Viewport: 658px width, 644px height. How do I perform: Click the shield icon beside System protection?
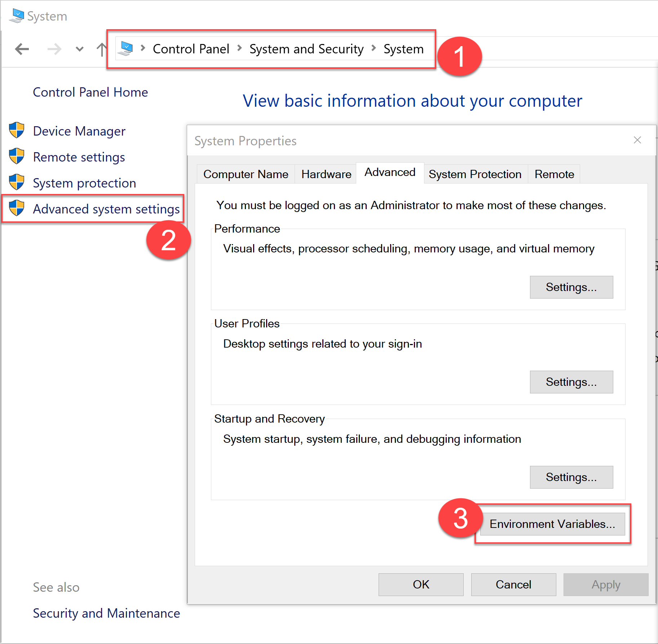pos(17,182)
